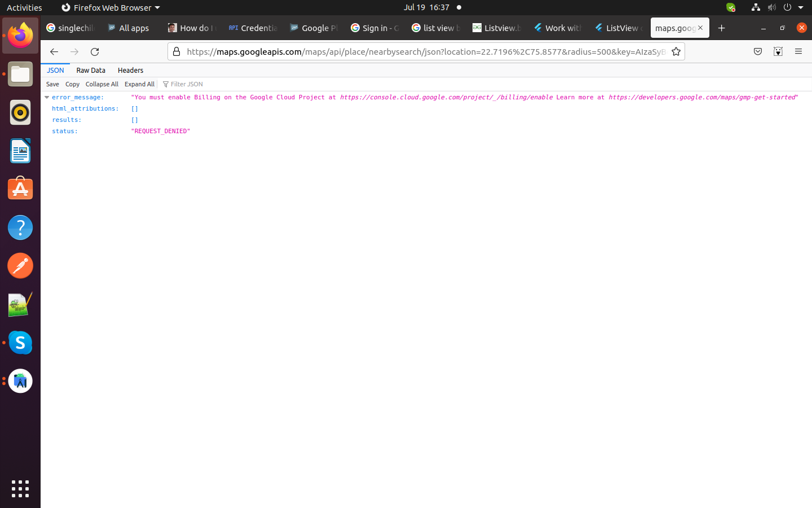812x508 pixels.
Task: Save page to Pocket
Action: pos(758,51)
